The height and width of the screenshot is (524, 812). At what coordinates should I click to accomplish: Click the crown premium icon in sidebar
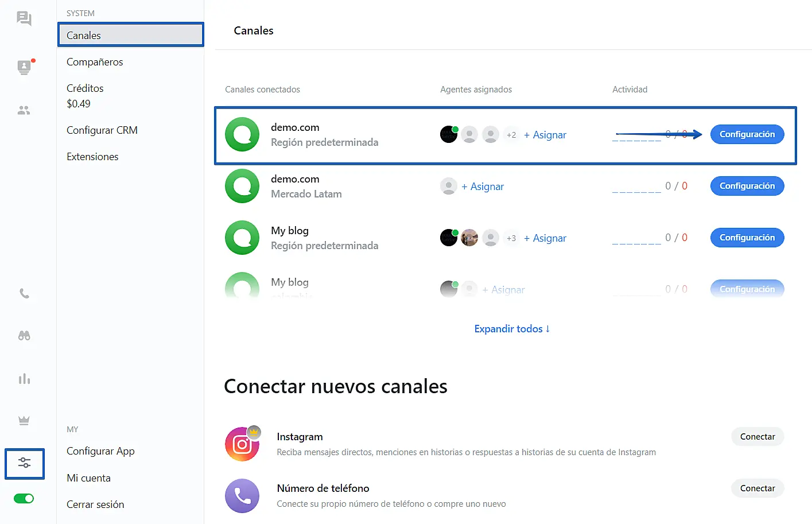coord(24,421)
